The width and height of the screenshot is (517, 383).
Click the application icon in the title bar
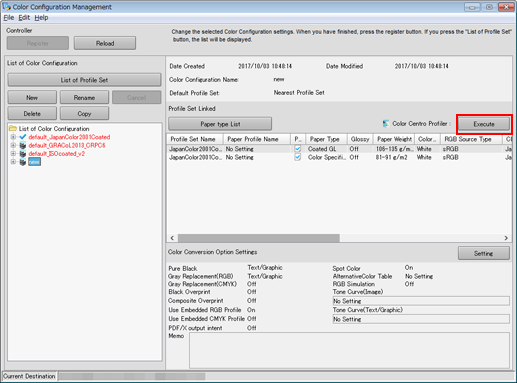pyautogui.click(x=6, y=7)
